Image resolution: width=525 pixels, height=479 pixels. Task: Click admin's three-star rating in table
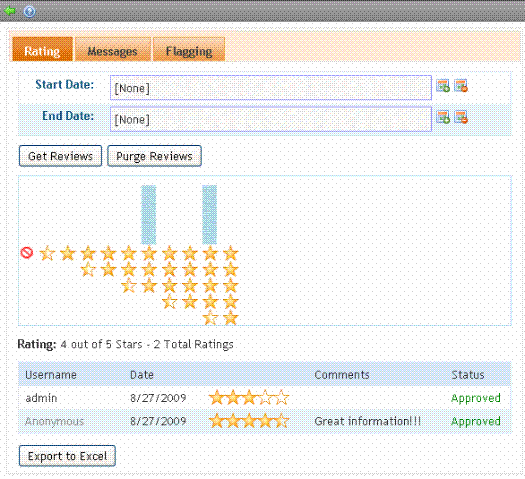click(x=249, y=398)
